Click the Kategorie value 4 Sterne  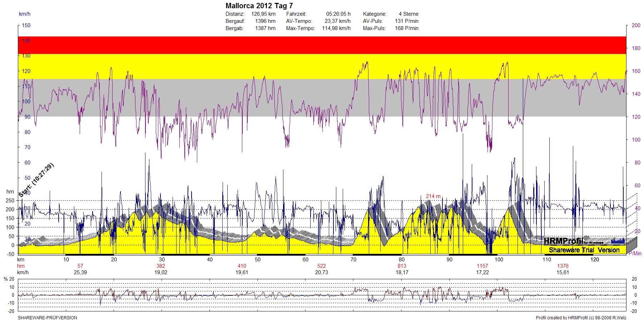coord(408,14)
